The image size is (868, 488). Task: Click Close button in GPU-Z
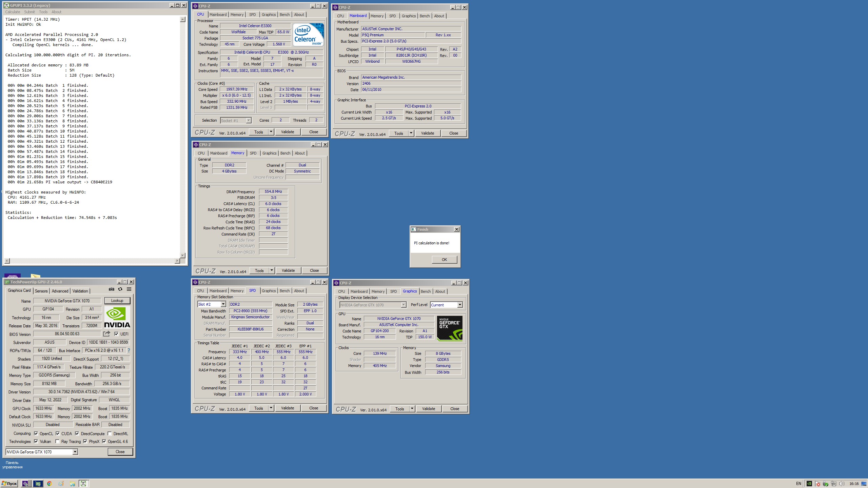[120, 452]
